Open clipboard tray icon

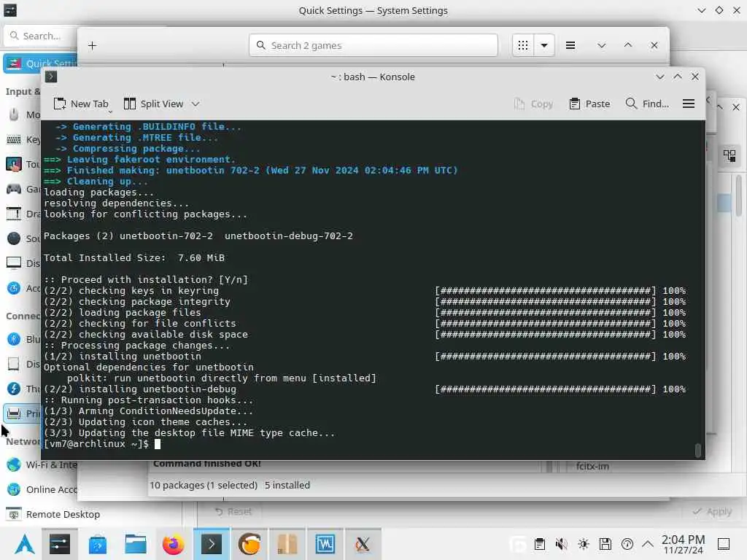539,544
